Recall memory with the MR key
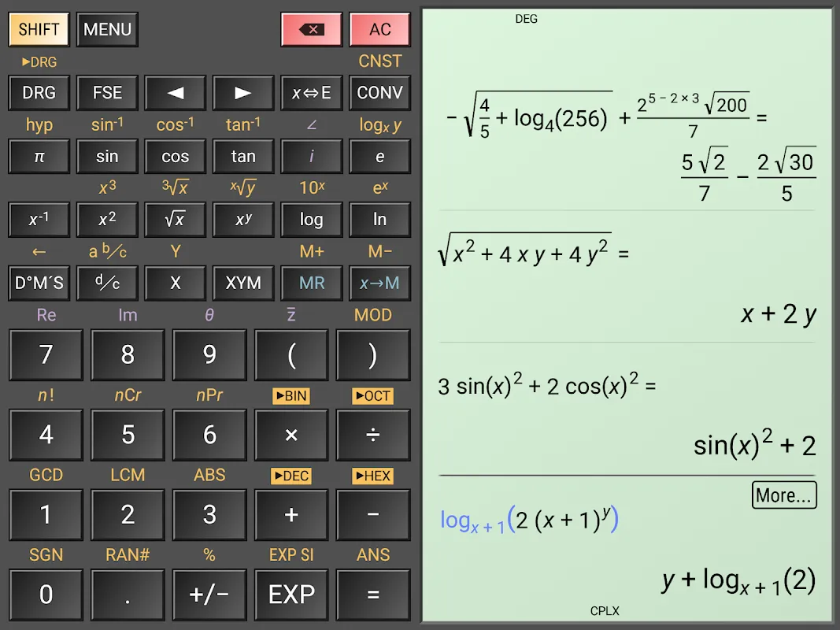This screenshot has width=840, height=630. coord(312,283)
